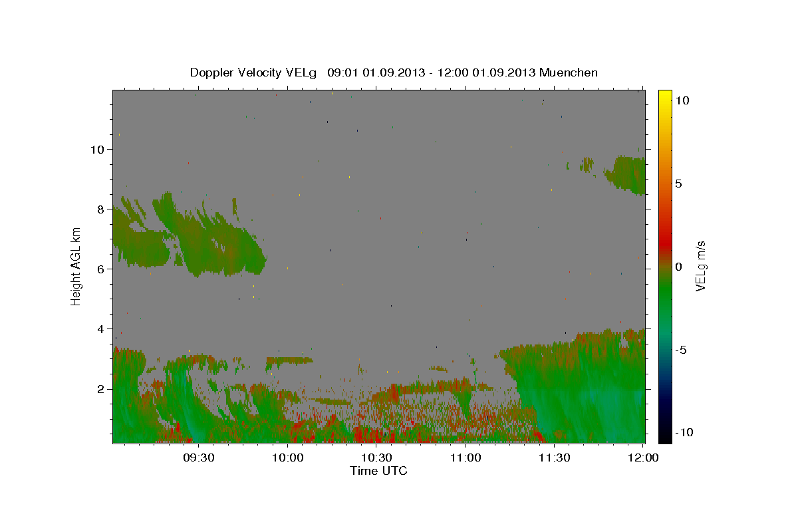Click the '11:00' time axis label

coord(465,458)
